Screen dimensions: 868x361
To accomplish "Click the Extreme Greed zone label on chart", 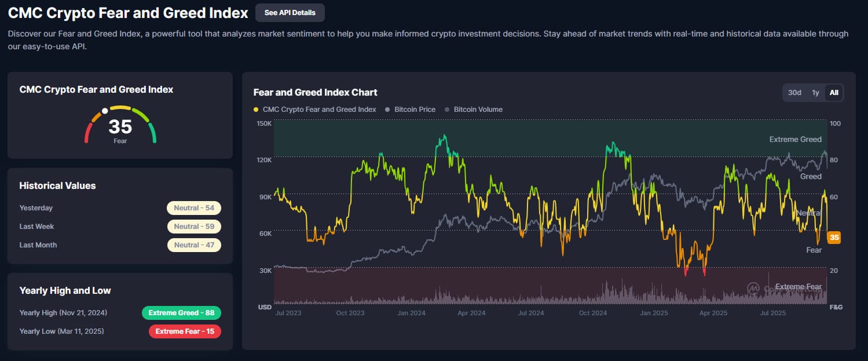I will click(x=795, y=140).
